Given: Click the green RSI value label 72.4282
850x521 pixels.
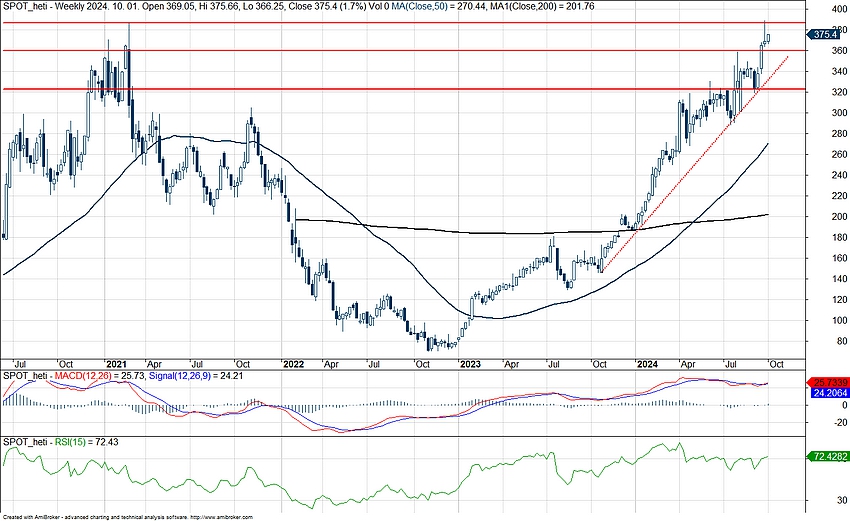Looking at the screenshot, I should point(827,456).
